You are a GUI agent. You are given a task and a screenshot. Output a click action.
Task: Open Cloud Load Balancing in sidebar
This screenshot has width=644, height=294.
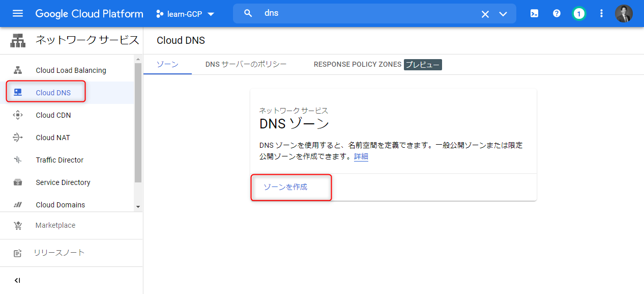pyautogui.click(x=71, y=70)
